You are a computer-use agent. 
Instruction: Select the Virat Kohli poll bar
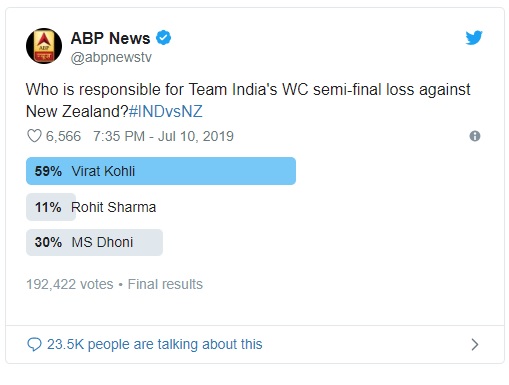pyautogui.click(x=161, y=171)
